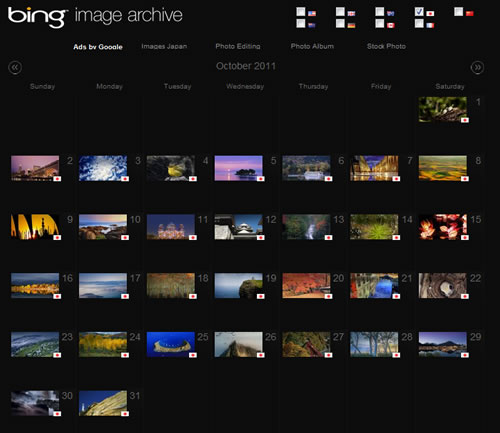This screenshot has height=433, width=500.
Task: Open the October 16 lake reflection thumbnail
Action: pyautogui.click(x=35, y=286)
